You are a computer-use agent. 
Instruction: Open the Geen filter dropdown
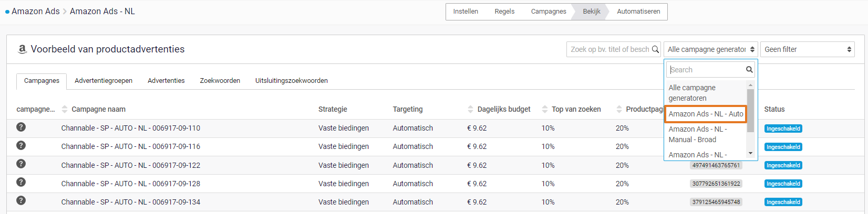click(807, 49)
